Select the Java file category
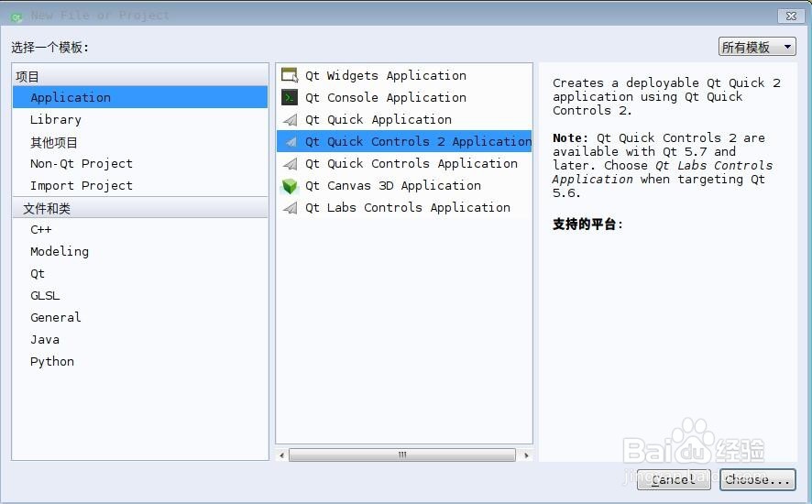Screen dimensions: 812x504 click(x=140, y=339)
